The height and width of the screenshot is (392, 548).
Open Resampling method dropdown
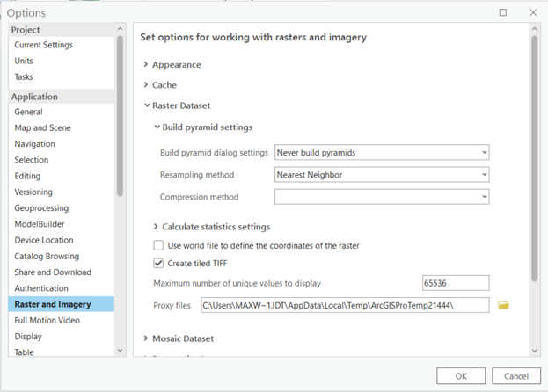click(382, 175)
